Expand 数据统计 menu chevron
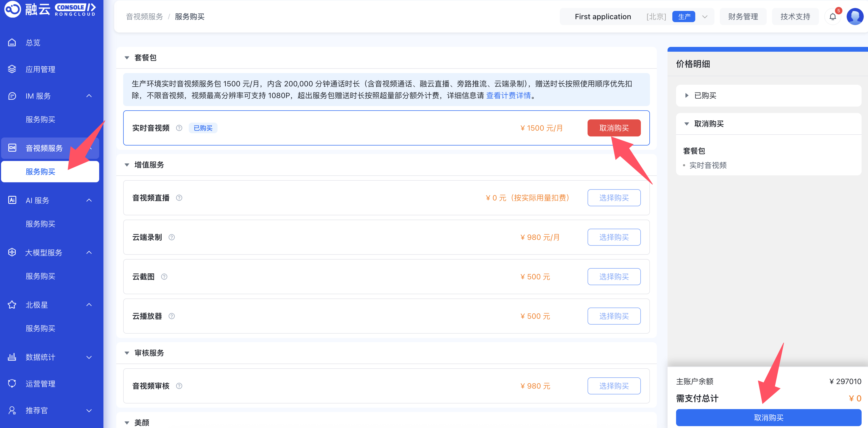 pyautogui.click(x=89, y=357)
